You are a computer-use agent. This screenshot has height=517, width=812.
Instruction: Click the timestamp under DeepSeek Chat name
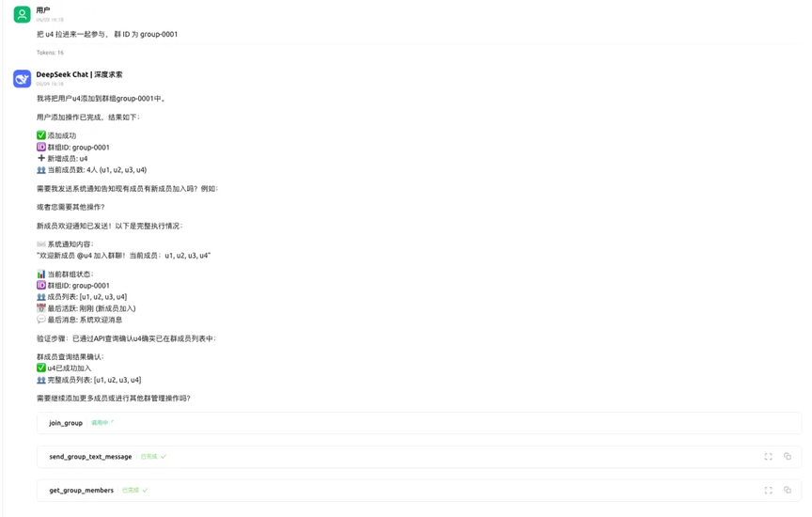point(50,84)
